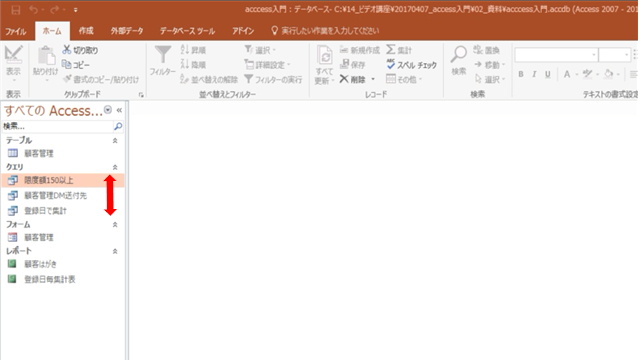Click the Totals sigma icon
This screenshot has width=640, height=360.
[x=391, y=50]
